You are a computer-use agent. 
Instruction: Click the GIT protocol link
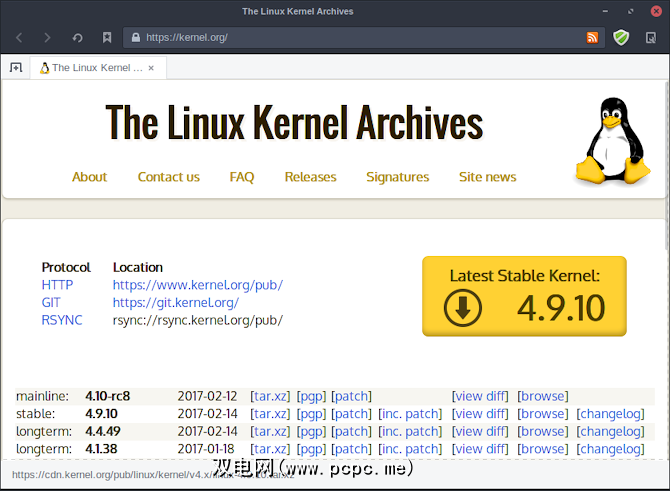[51, 303]
